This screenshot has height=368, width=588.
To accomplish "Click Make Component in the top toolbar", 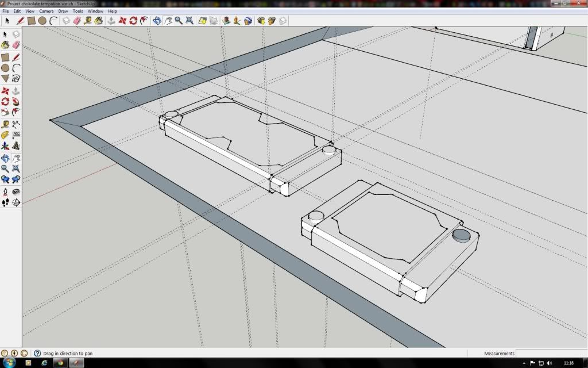I will coord(66,21).
